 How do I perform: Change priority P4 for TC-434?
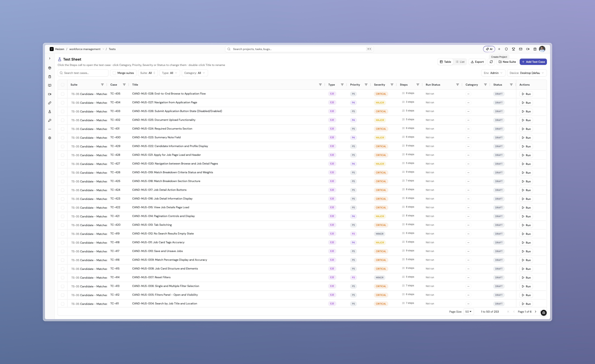coord(353,103)
